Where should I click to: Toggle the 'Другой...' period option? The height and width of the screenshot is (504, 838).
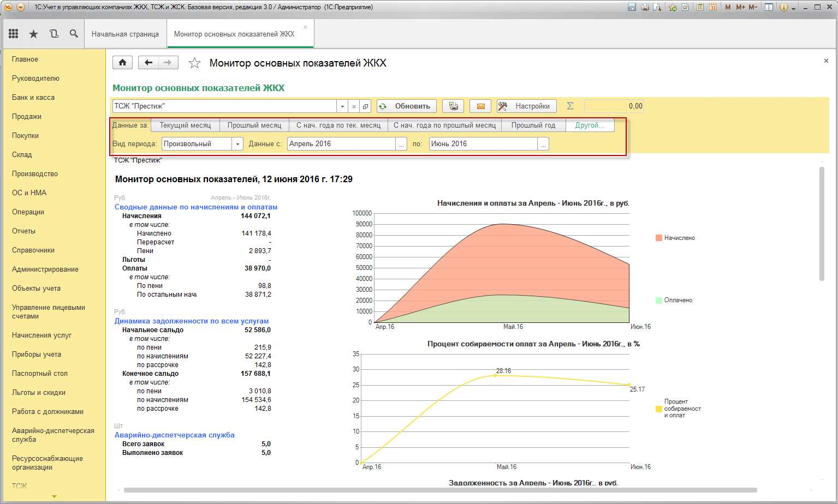(x=590, y=125)
